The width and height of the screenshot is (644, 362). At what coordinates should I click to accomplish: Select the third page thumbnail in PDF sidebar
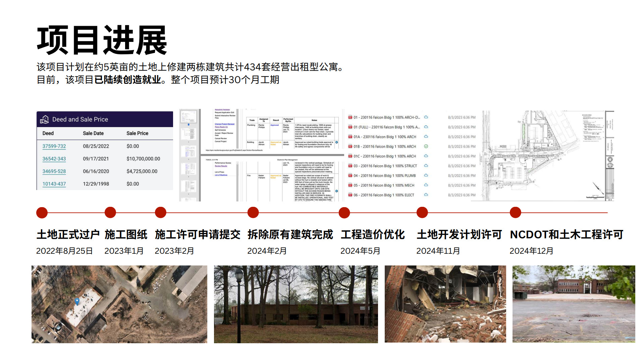189,152
